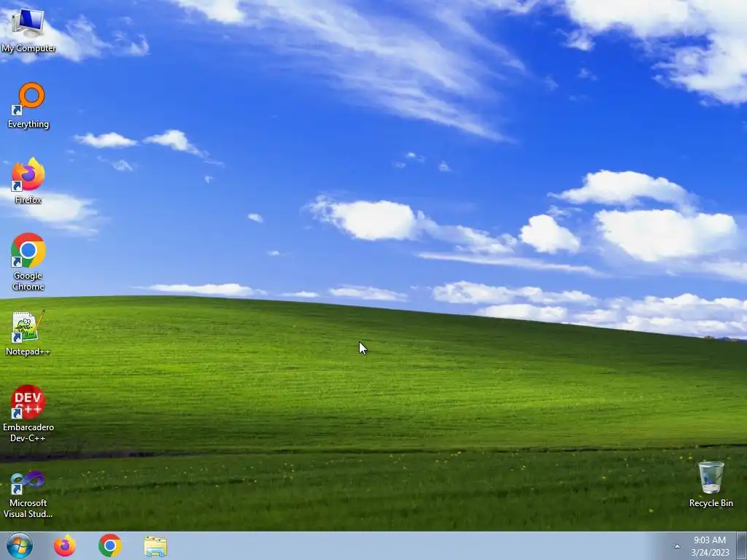747x560 pixels.
Task: Select the My Computer desktop icon
Action: 28,31
